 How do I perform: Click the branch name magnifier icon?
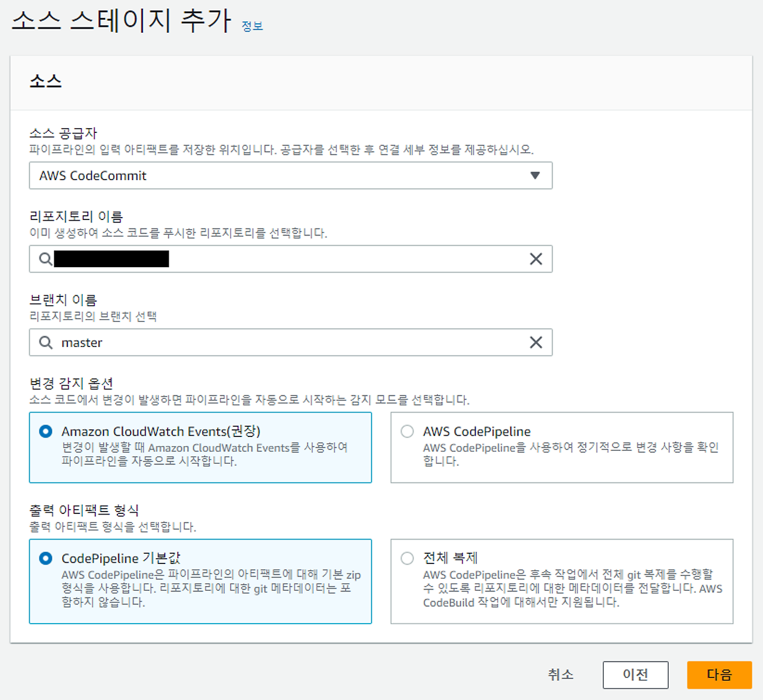(x=45, y=342)
